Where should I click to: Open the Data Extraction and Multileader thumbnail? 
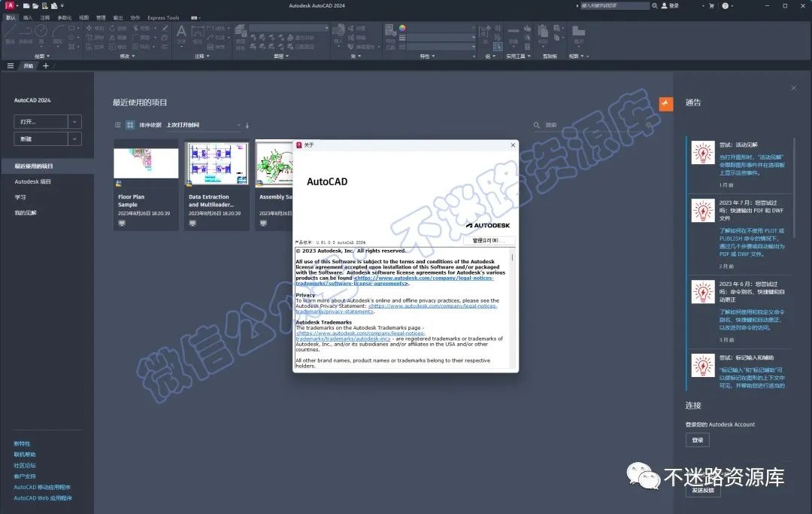(x=217, y=164)
